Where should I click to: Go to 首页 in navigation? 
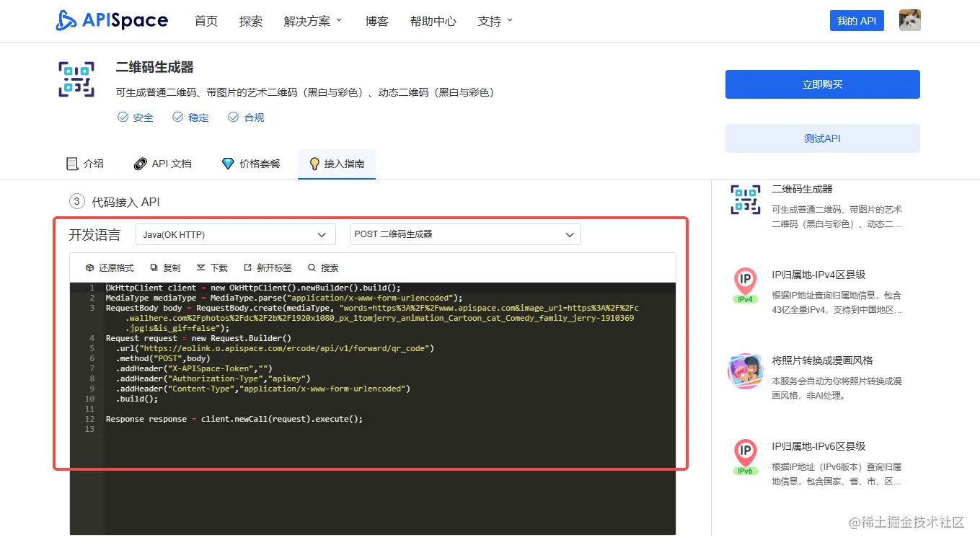pos(206,21)
